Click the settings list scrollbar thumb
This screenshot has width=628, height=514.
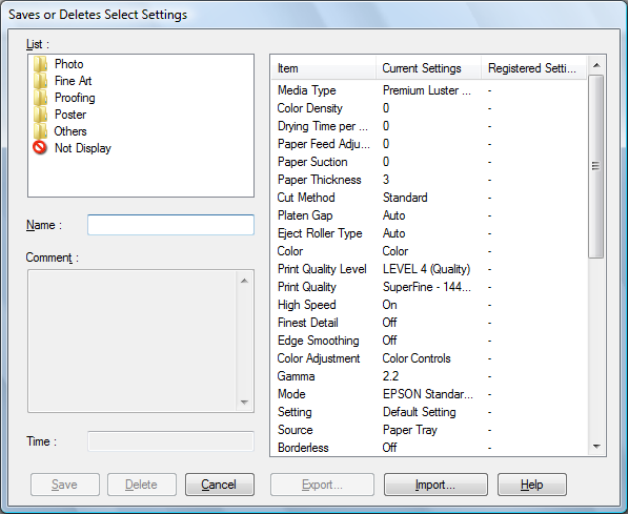click(597, 166)
